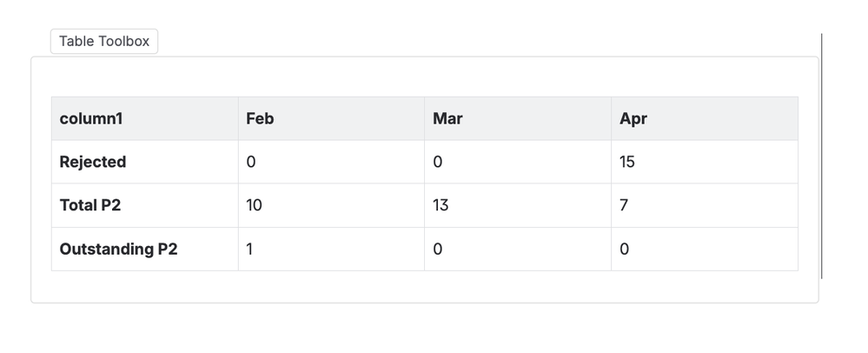Screen dimensions: 868x353
Task: Click the Rejected Feb cell with 0
Action: (332, 162)
